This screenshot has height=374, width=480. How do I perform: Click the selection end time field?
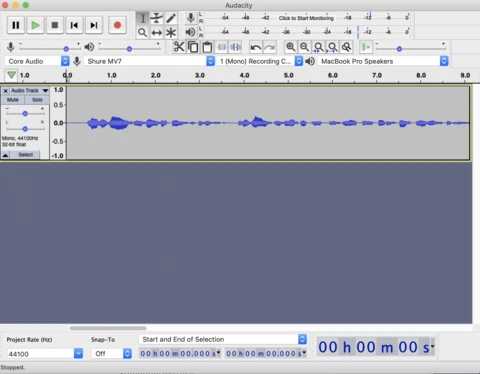coord(266,354)
